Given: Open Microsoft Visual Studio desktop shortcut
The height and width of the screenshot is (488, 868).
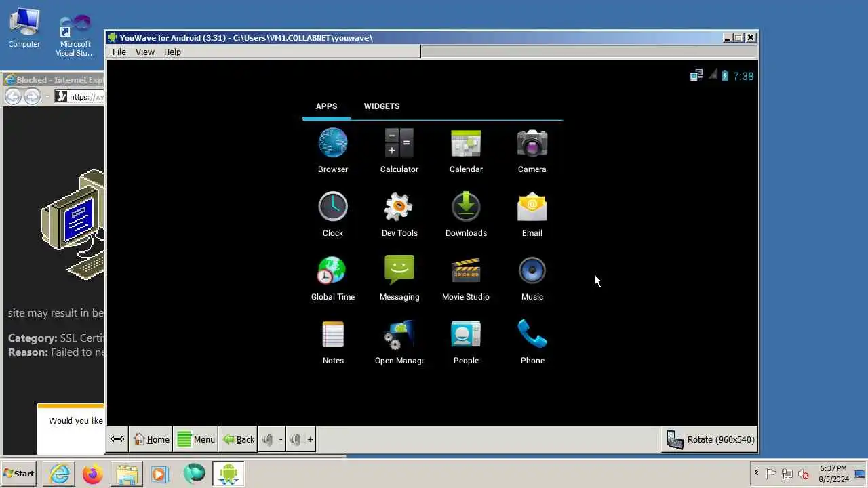Looking at the screenshot, I should pos(75,35).
